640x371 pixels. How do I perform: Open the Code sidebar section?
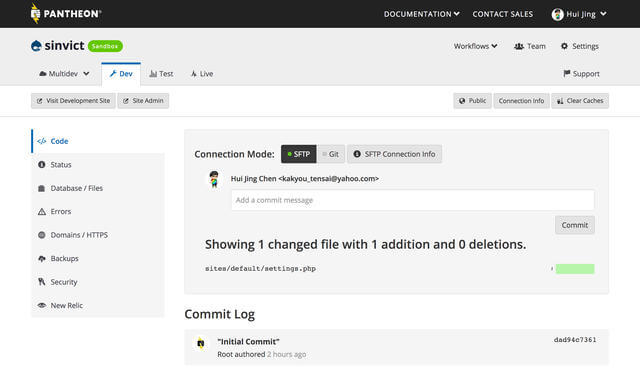click(98, 141)
